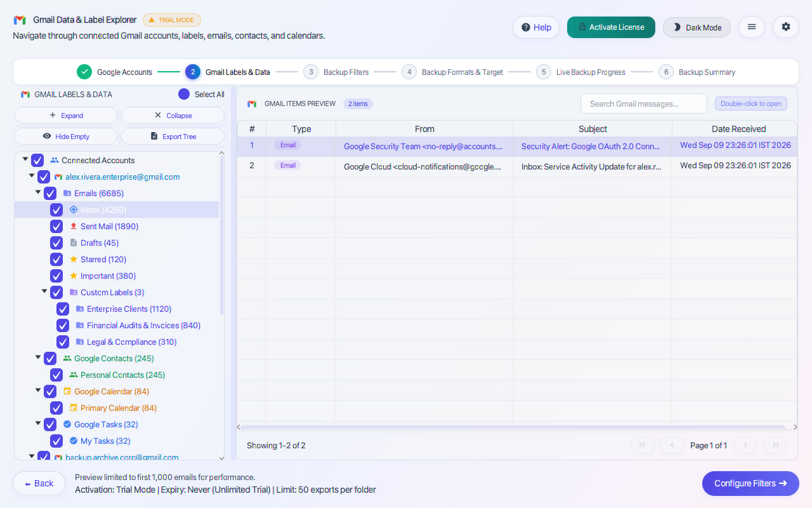Click the Drafts document icon
812x508 pixels.
(x=73, y=243)
